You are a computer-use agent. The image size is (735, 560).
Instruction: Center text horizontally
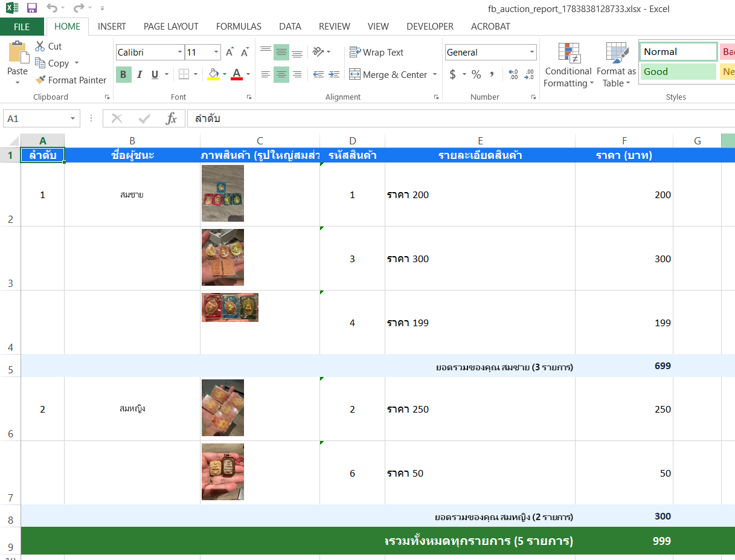281,74
